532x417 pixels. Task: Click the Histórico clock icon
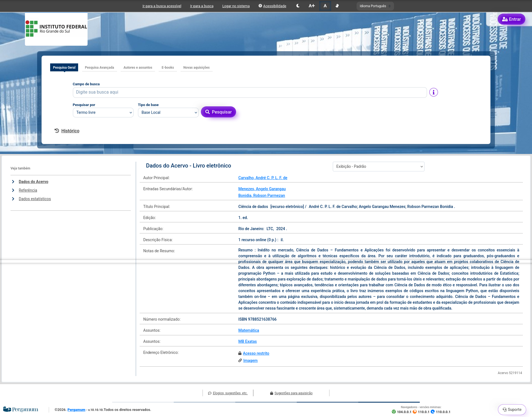tap(57, 131)
